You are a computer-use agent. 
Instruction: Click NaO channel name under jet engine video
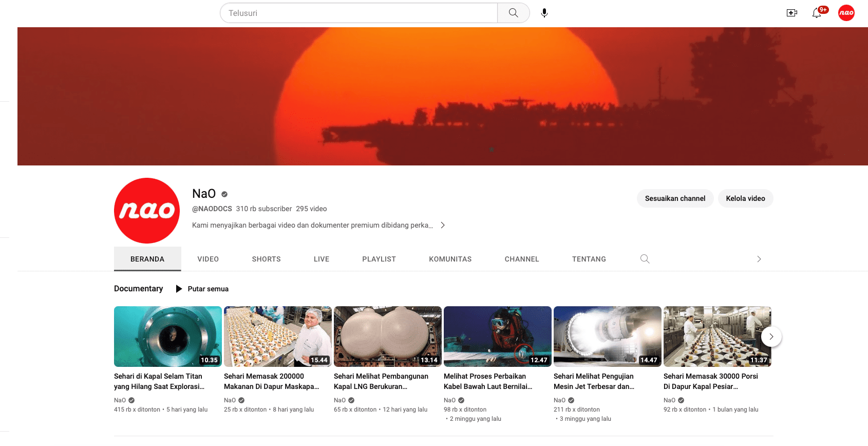coord(559,400)
